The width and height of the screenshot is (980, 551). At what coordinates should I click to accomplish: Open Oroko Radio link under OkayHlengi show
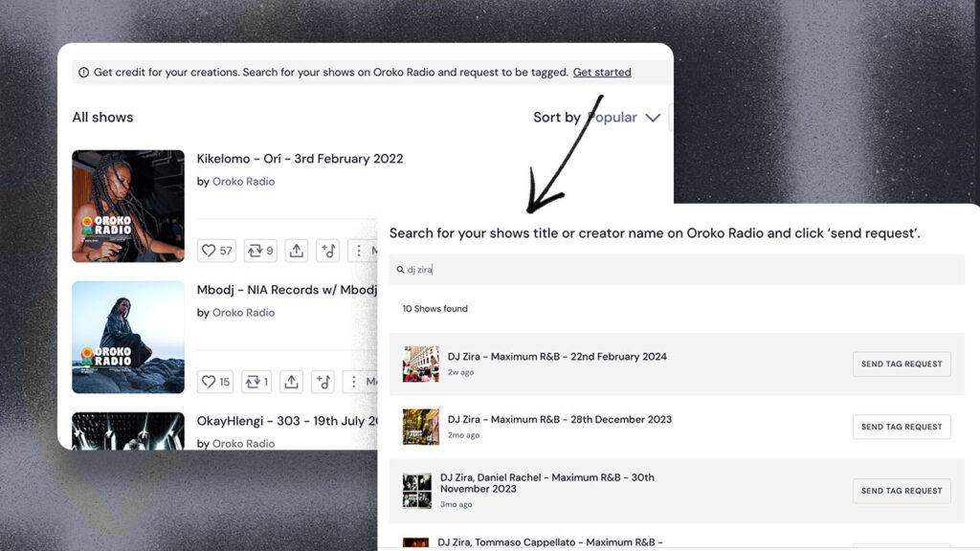[243, 444]
